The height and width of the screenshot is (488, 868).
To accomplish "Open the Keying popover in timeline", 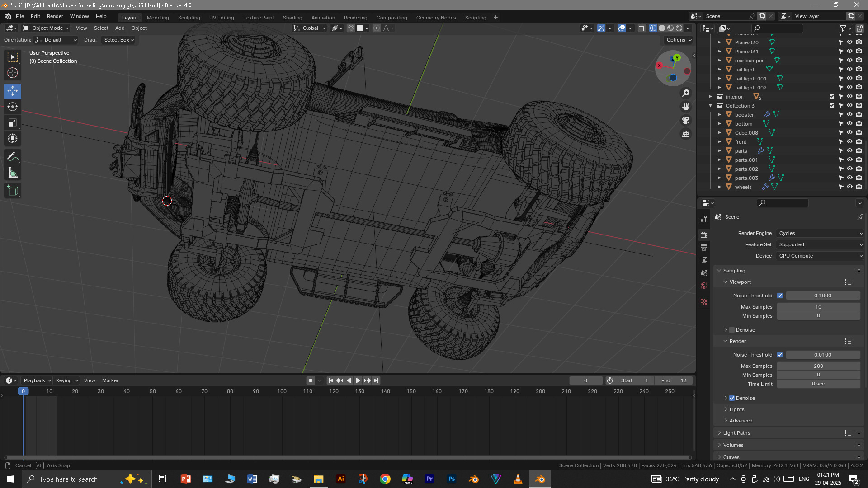I will [x=67, y=380].
